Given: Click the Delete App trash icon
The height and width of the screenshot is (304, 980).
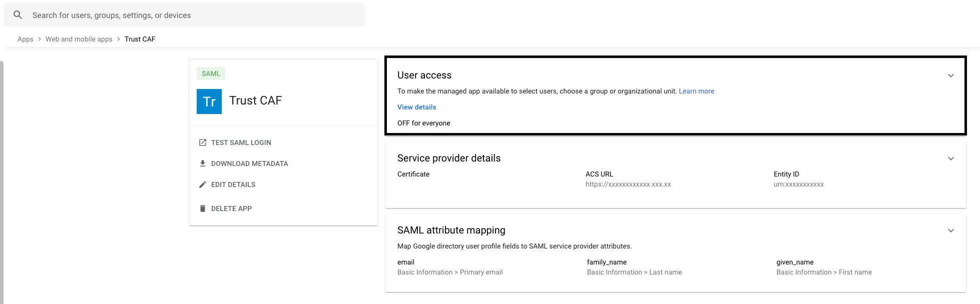Looking at the screenshot, I should [203, 208].
